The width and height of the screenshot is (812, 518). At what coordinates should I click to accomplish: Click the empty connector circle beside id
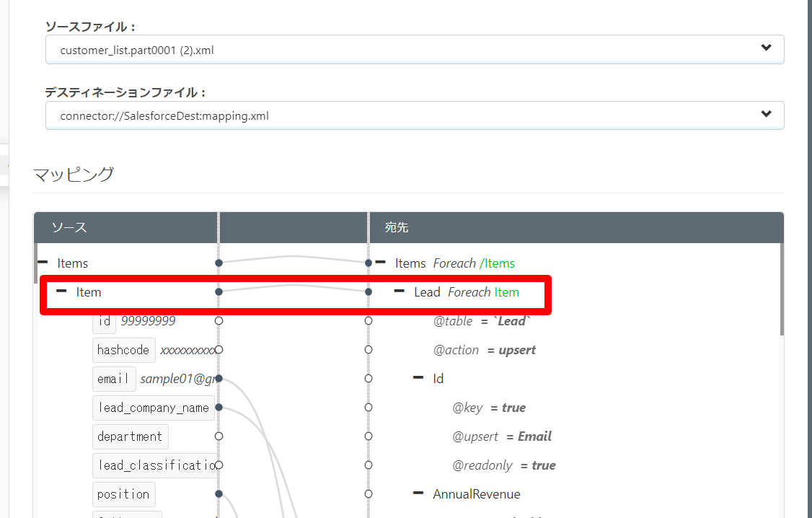(x=219, y=321)
